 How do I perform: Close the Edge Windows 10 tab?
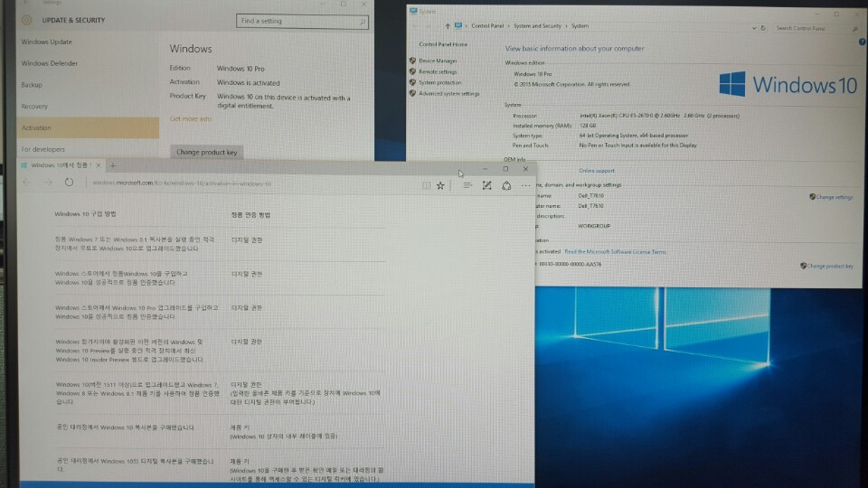click(x=99, y=165)
